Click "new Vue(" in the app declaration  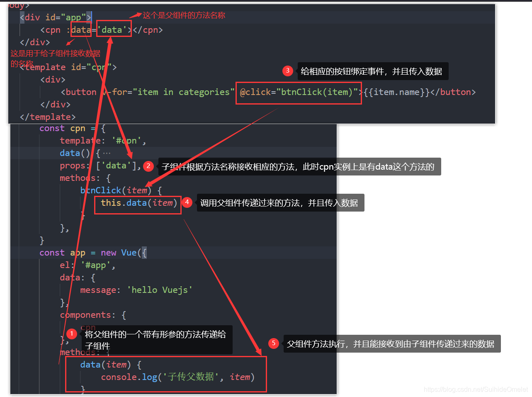(121, 253)
